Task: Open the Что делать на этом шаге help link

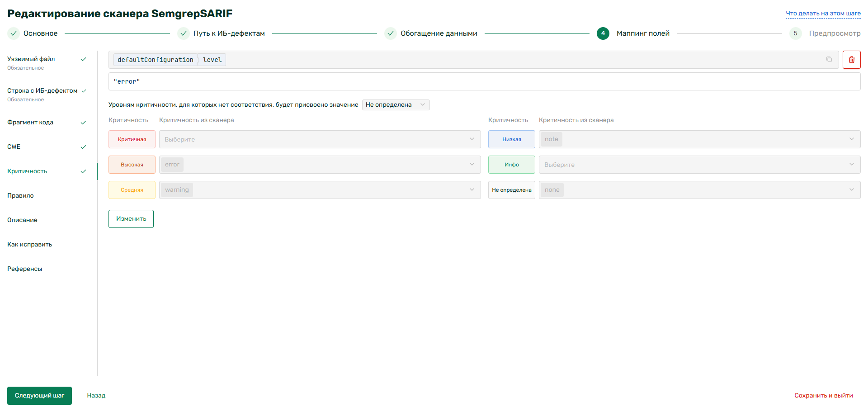Action: [x=823, y=14]
